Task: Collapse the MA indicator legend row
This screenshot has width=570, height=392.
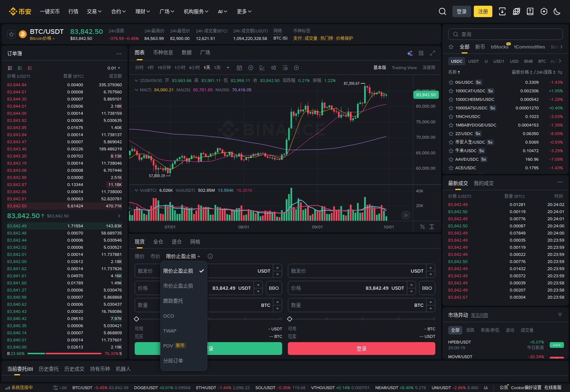Action: coord(136,90)
